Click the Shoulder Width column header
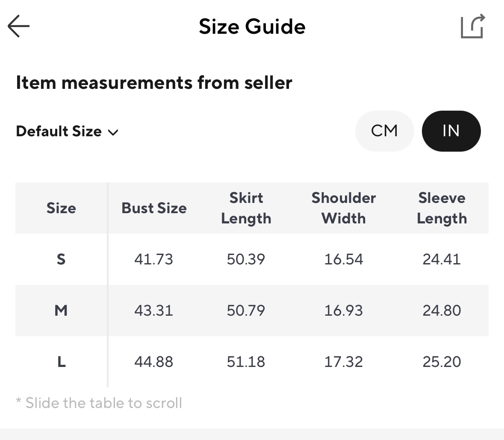Viewport: 504px width, 440px height. (x=343, y=208)
